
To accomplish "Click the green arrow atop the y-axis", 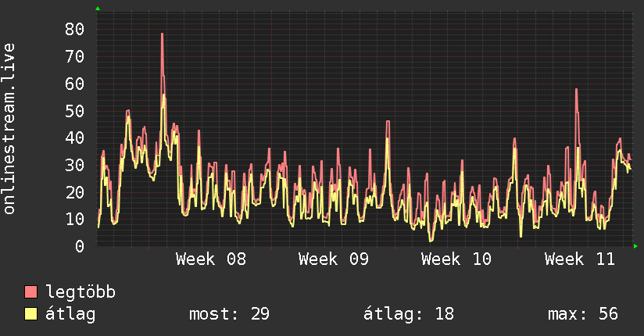I will point(98,9).
